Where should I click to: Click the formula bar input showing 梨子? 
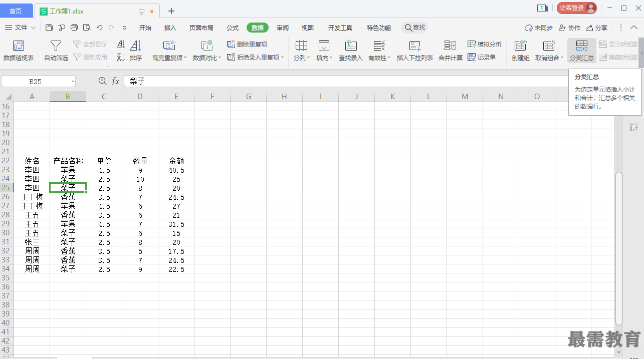coord(346,81)
